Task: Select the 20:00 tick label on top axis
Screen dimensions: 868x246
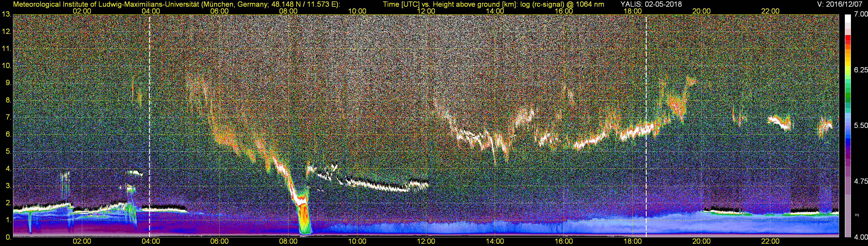Action: pos(702,11)
